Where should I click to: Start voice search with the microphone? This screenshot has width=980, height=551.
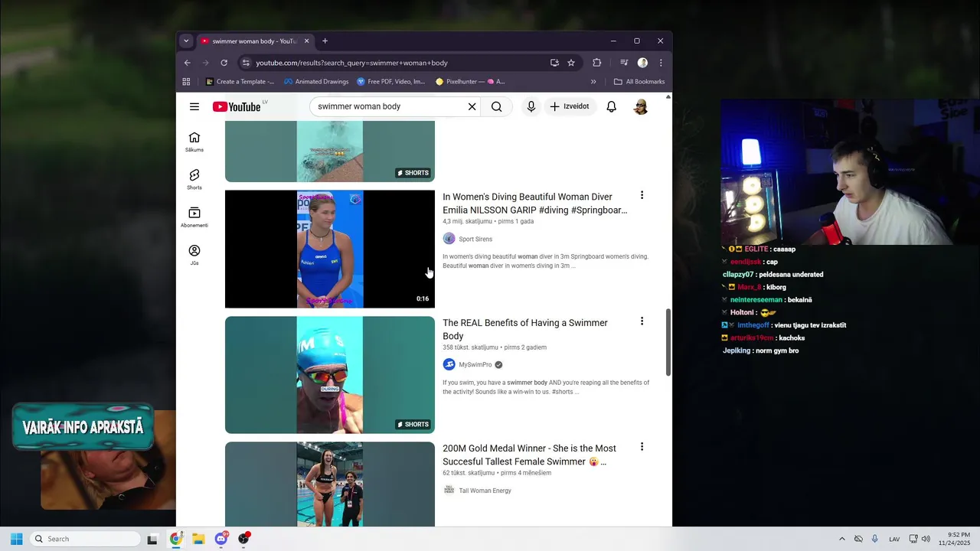tap(531, 106)
